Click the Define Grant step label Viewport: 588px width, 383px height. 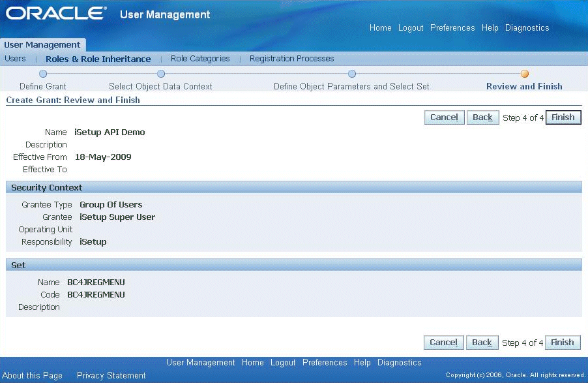43,86
